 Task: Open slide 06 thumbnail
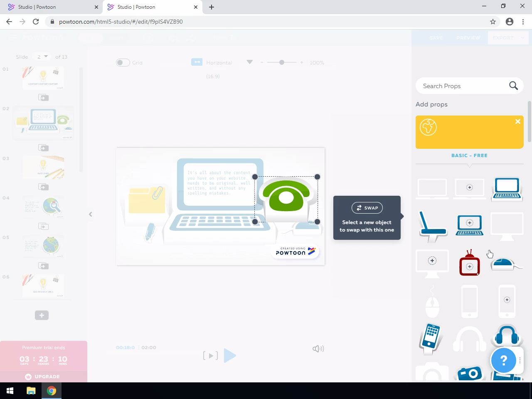pos(43,286)
